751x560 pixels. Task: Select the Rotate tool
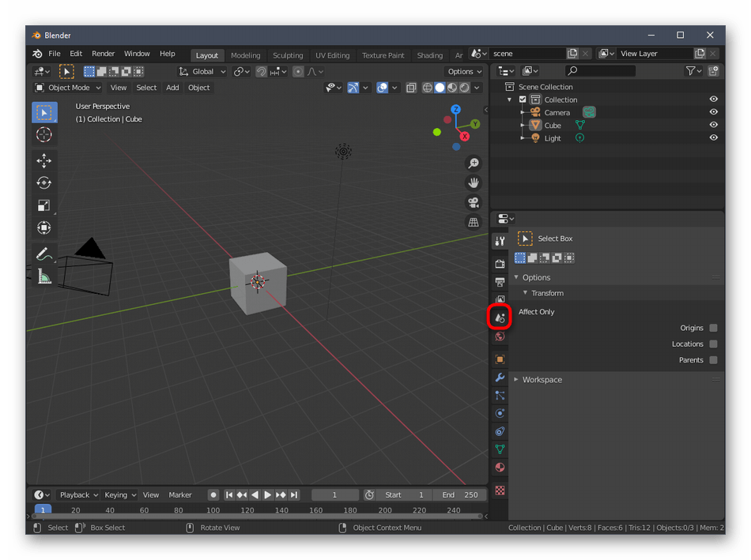tap(44, 182)
